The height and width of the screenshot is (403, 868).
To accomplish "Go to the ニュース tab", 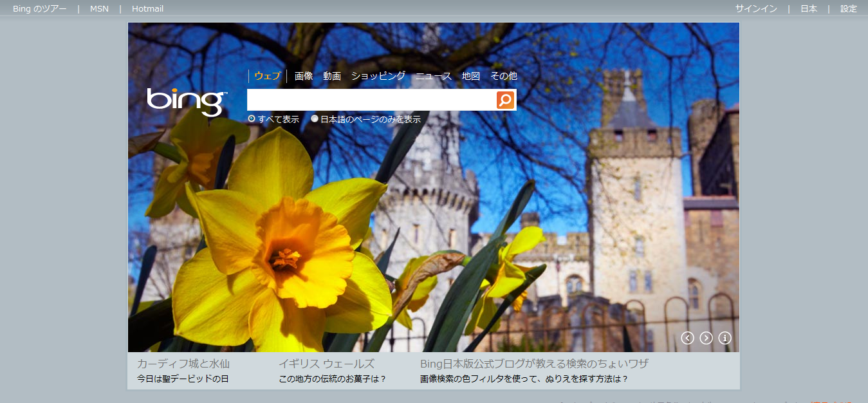I will coord(433,76).
